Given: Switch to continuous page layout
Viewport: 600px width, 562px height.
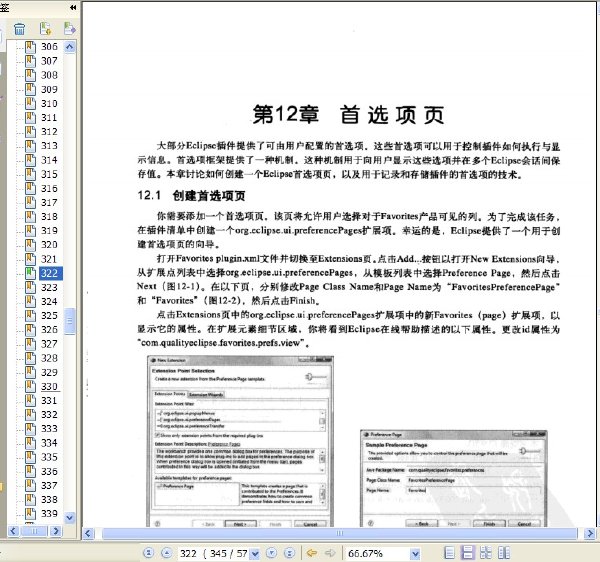Looking at the screenshot, I should tap(468, 553).
